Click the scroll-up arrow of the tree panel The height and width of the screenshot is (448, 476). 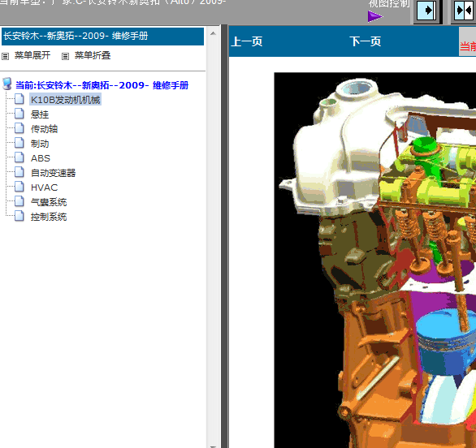tap(213, 33)
